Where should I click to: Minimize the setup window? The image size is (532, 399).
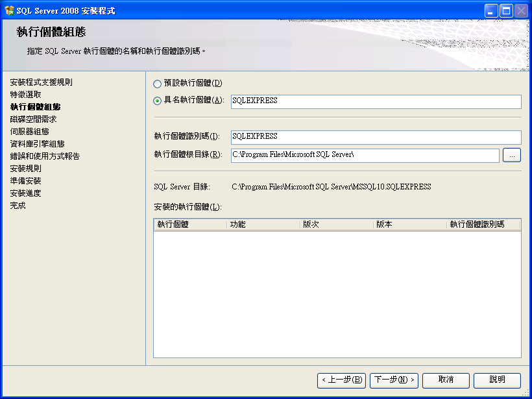[x=490, y=11]
